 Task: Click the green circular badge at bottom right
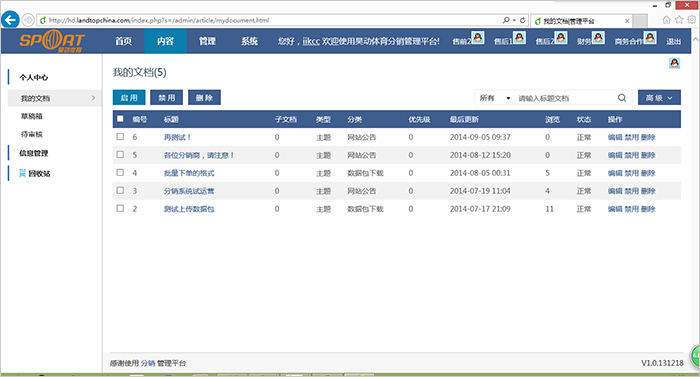[696, 356]
